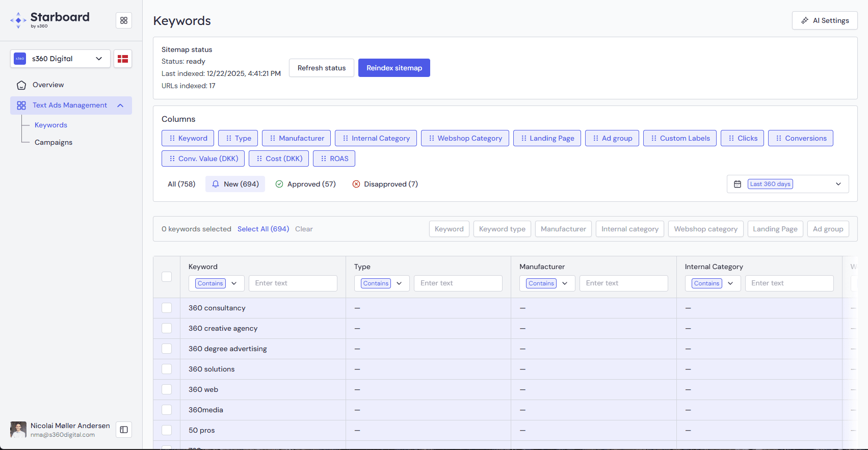
Task: Grab the drag handle on Clicks chip
Action: (x=731, y=138)
